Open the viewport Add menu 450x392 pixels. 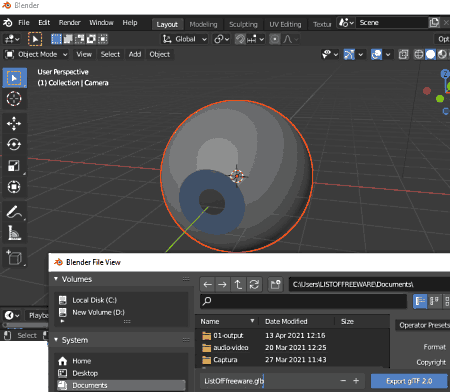pos(135,54)
